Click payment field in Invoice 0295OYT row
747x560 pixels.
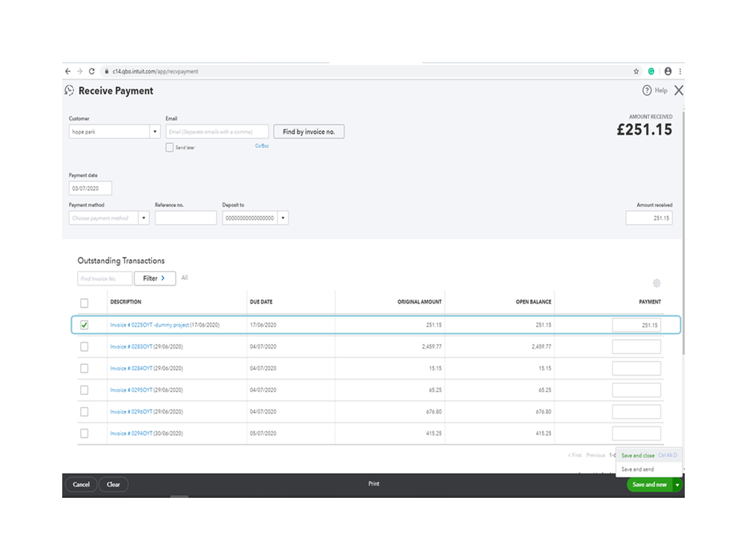pos(636,390)
